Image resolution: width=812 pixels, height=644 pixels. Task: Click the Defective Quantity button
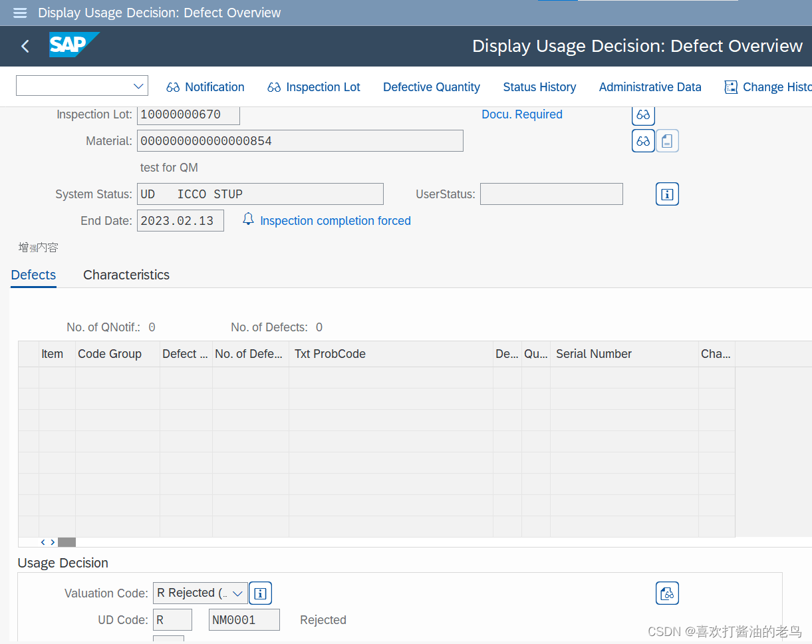(x=431, y=86)
